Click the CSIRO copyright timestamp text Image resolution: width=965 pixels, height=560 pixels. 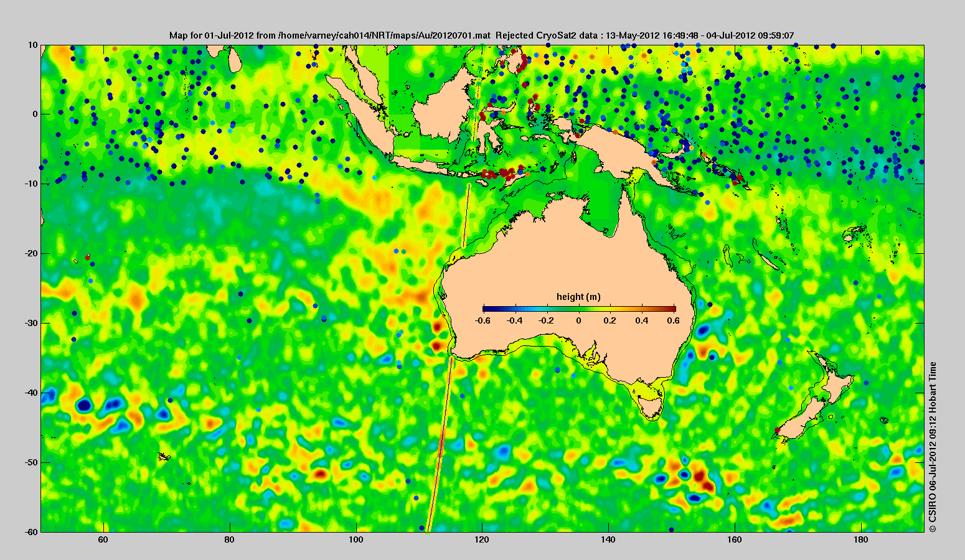933,447
